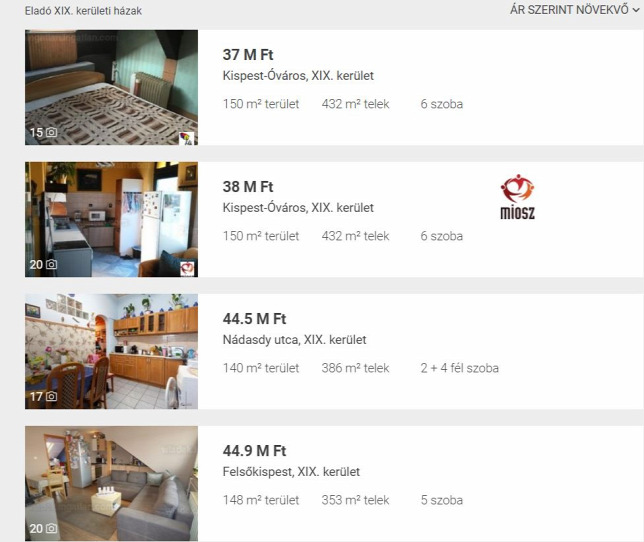Click Nádasdy utca, XIX. kerület address
Image resolution: width=644 pixels, height=542 pixels.
coord(294,340)
